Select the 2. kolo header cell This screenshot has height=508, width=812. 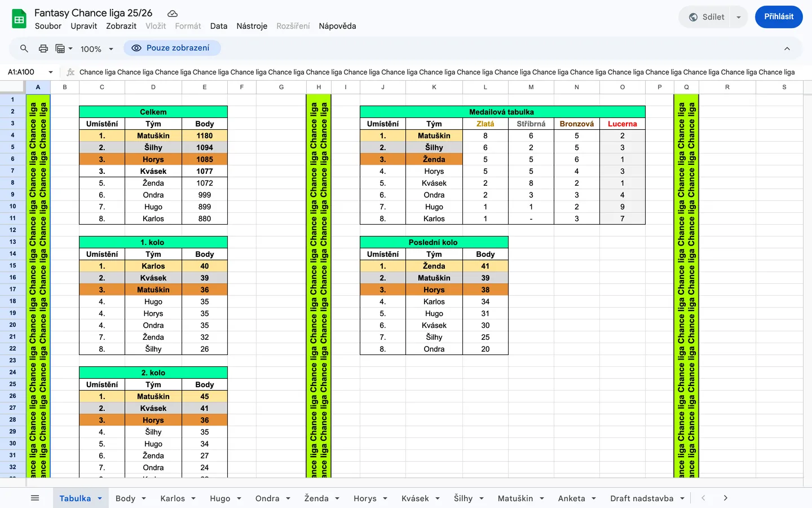coord(153,373)
